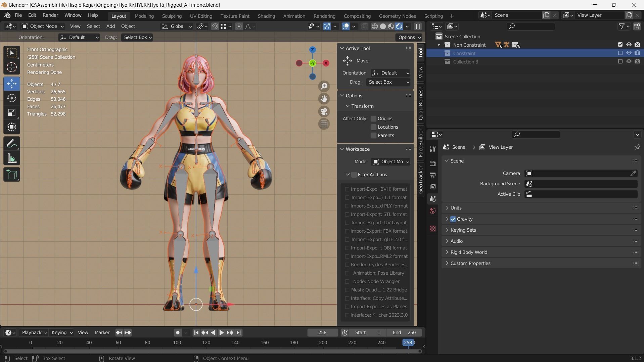Open the View Layer properties tab icon

pos(432,187)
